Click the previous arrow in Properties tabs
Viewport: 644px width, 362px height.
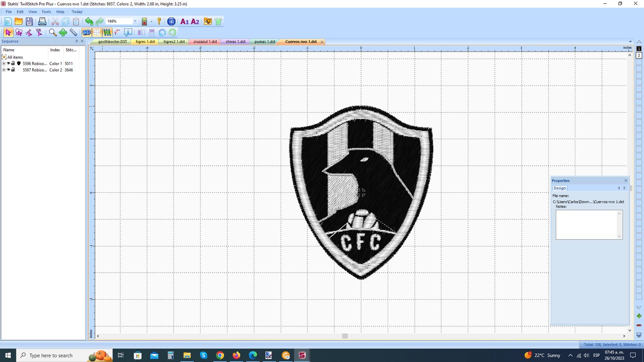tap(619, 188)
